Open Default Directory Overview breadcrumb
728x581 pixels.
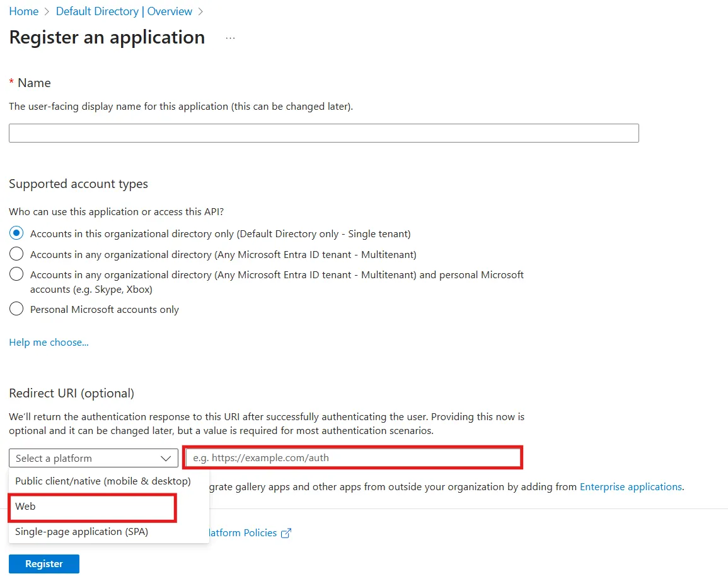[x=124, y=11]
